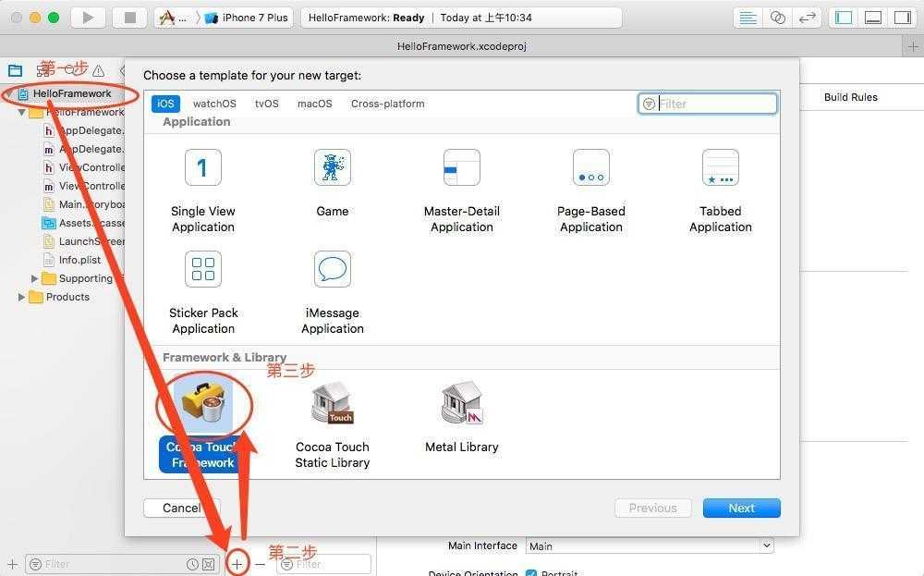Image resolution: width=924 pixels, height=576 pixels.
Task: Select the Cross-platform tab
Action: click(x=388, y=104)
